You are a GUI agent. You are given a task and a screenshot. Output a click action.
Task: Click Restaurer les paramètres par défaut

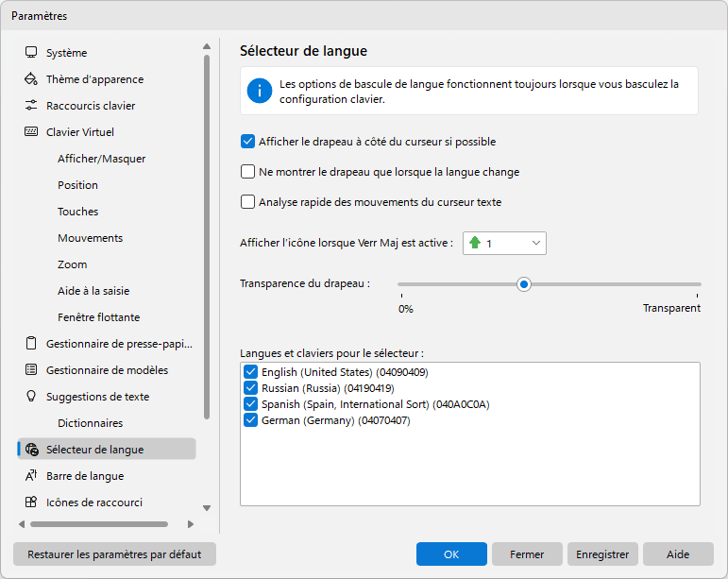114,553
